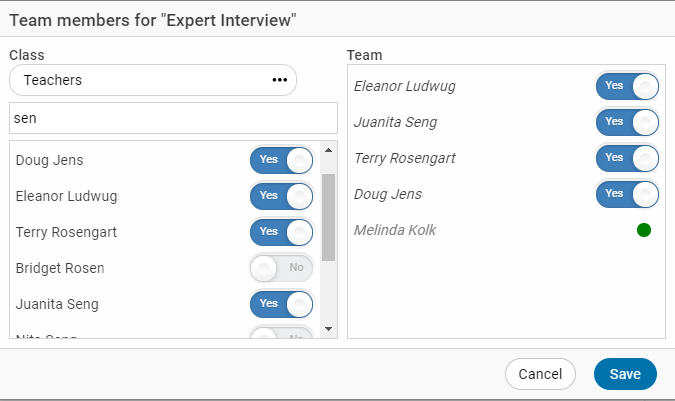Image resolution: width=675 pixels, height=401 pixels.
Task: Click the search field containing "sen"
Action: click(173, 118)
